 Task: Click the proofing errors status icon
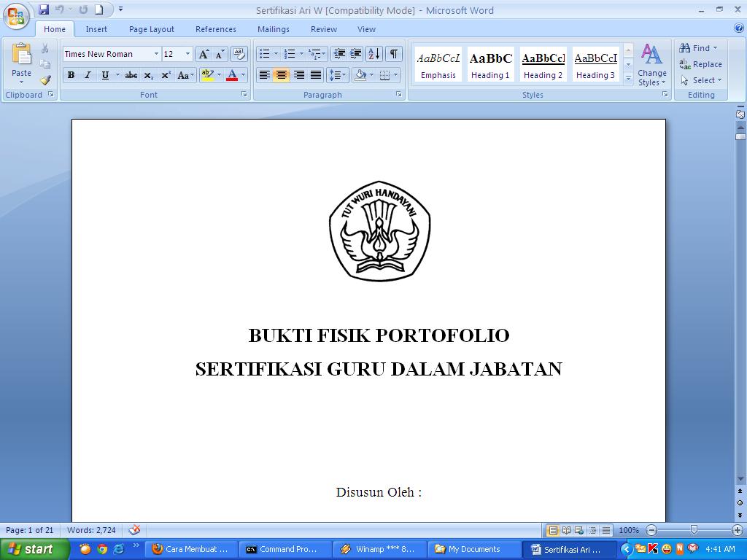134,529
